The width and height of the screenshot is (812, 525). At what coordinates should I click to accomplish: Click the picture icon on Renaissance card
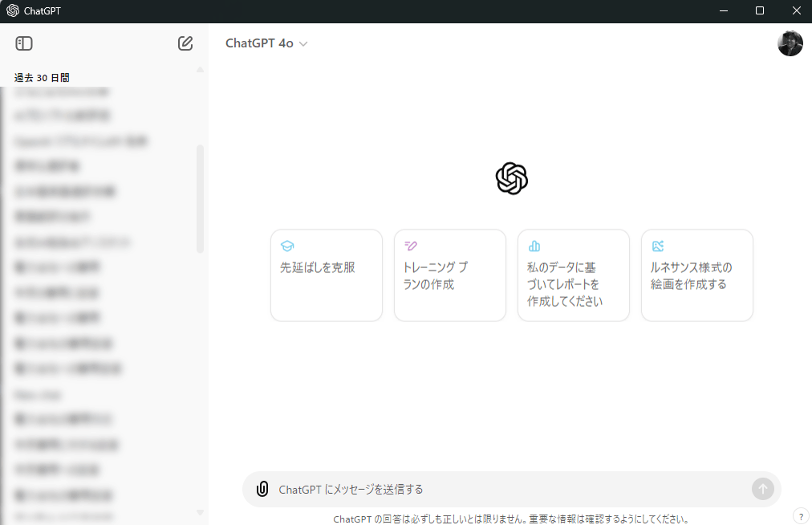pos(658,246)
